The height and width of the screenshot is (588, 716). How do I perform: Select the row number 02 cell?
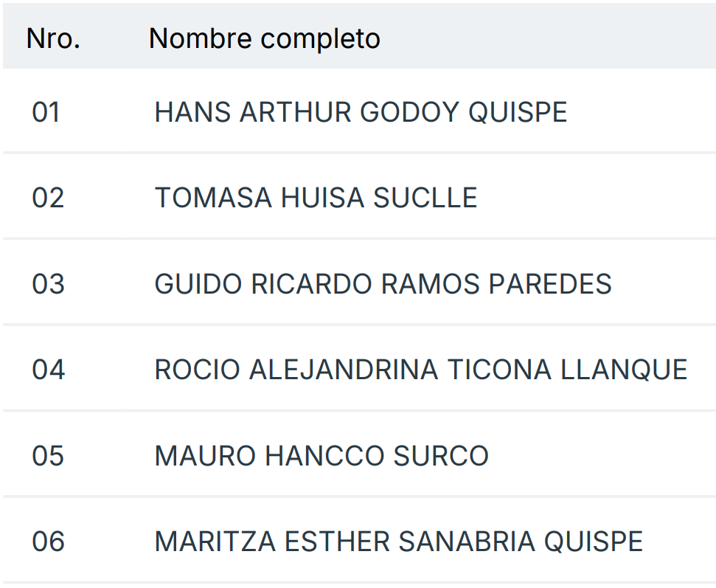[x=48, y=198]
